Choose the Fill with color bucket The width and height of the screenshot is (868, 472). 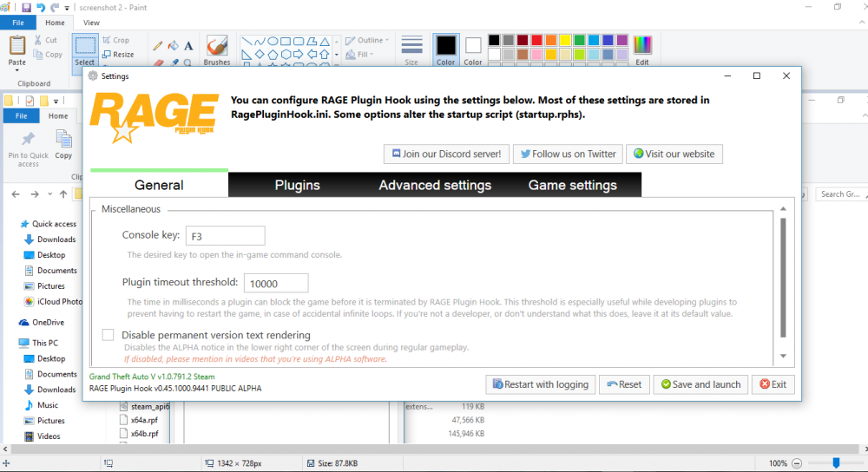tap(174, 46)
